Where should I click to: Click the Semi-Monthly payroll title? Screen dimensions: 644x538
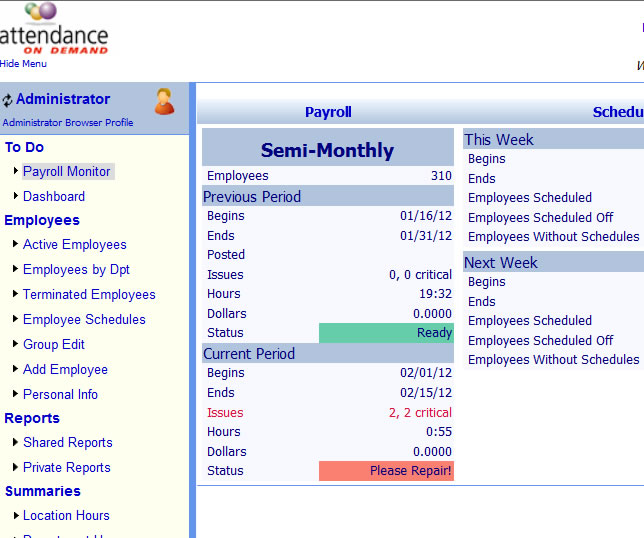pos(327,150)
